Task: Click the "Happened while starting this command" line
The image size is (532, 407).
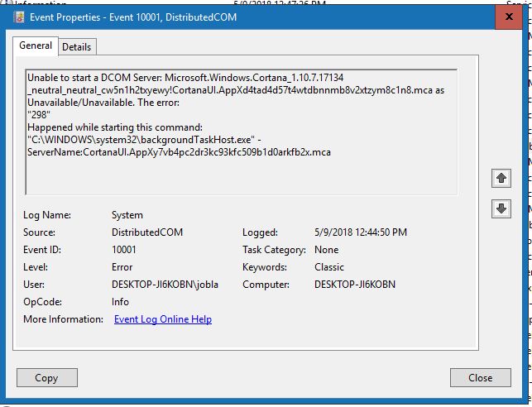Action: click(x=115, y=127)
